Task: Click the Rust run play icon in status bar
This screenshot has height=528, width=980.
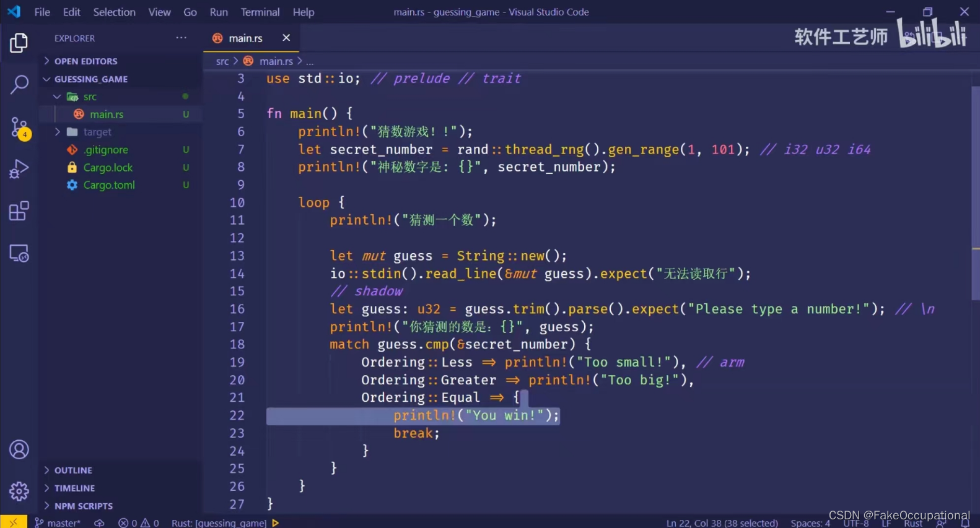Action: tap(276, 523)
